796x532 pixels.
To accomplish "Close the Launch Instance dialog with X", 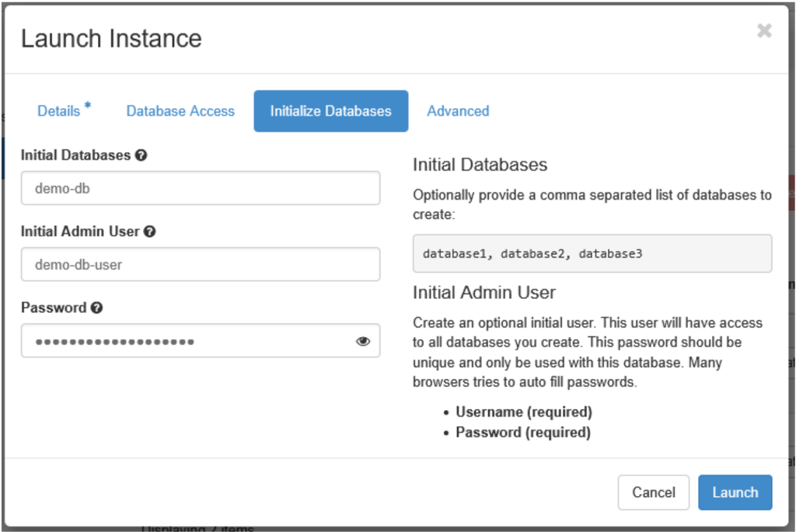I will point(764,31).
